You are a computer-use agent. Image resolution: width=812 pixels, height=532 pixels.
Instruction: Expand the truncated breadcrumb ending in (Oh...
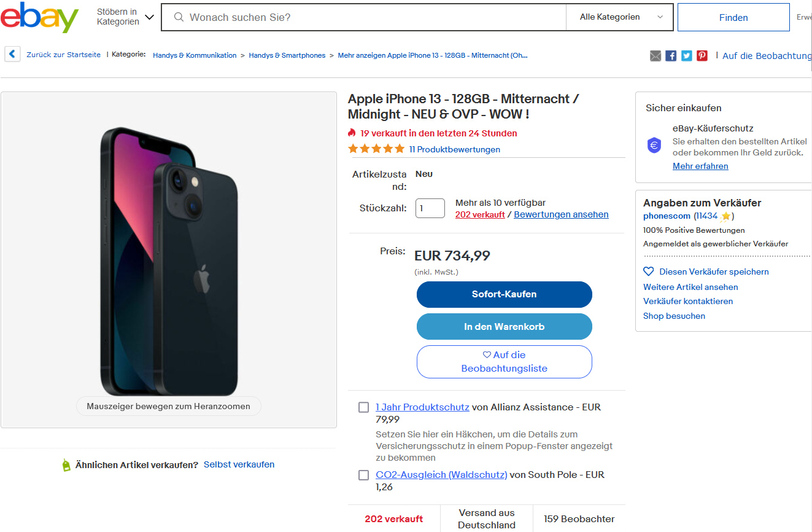[x=432, y=55]
